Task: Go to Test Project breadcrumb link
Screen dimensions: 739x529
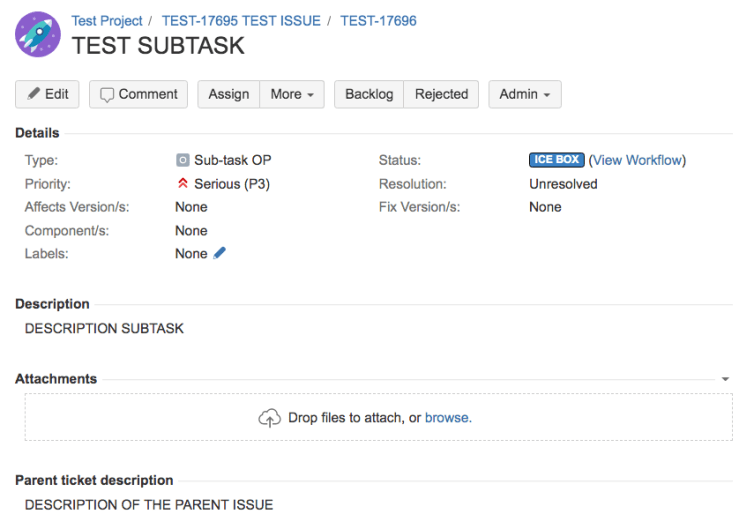Action: click(x=107, y=20)
